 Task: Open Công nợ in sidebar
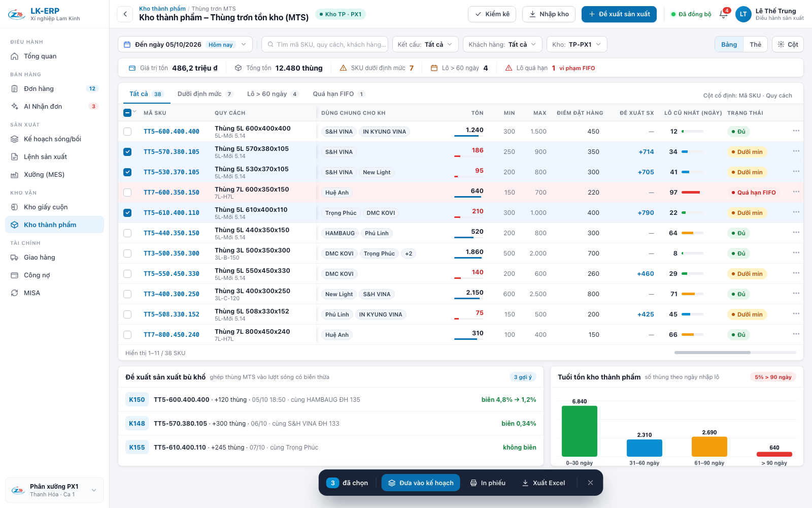[x=54, y=275]
